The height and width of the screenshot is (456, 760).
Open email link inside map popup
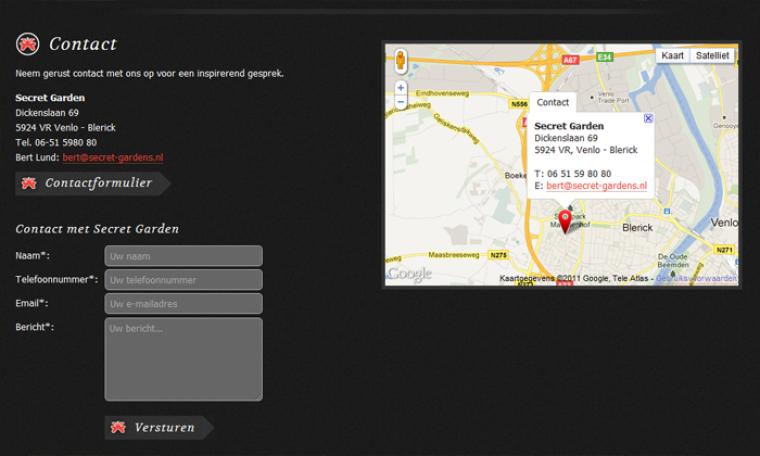596,186
